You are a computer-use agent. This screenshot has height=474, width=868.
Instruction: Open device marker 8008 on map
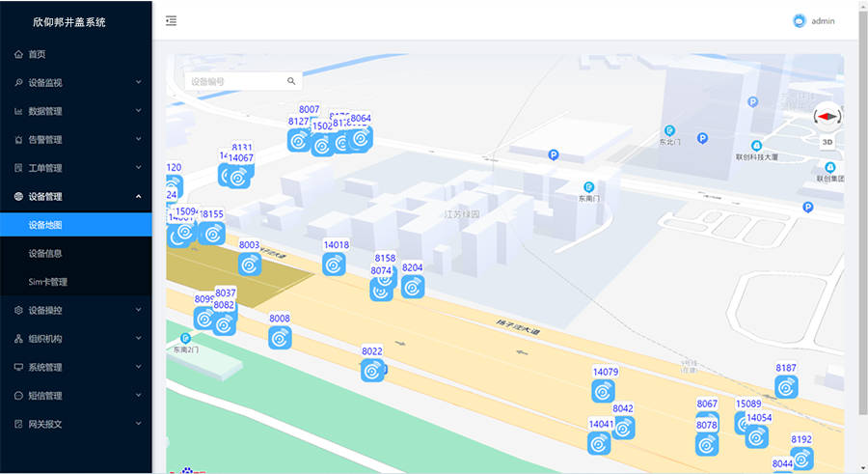pyautogui.click(x=280, y=337)
